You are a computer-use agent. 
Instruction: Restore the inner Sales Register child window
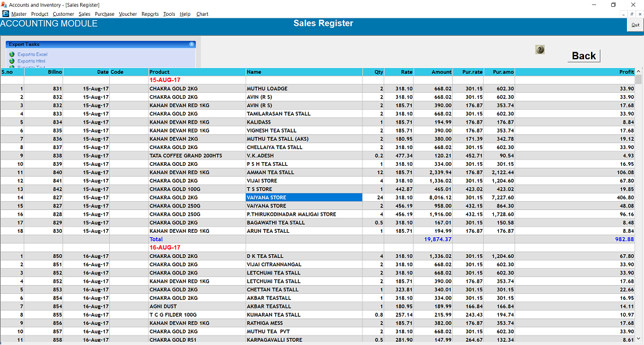631,14
